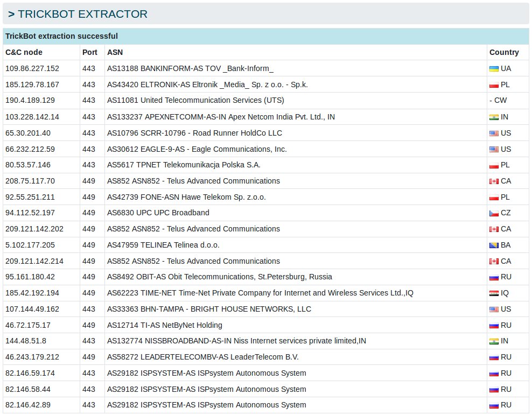Viewport: 532px width, 415px height.
Task: Click AS133237 APEXNETCOMM-AS-IN Apex Netcom entry
Action: (221, 117)
